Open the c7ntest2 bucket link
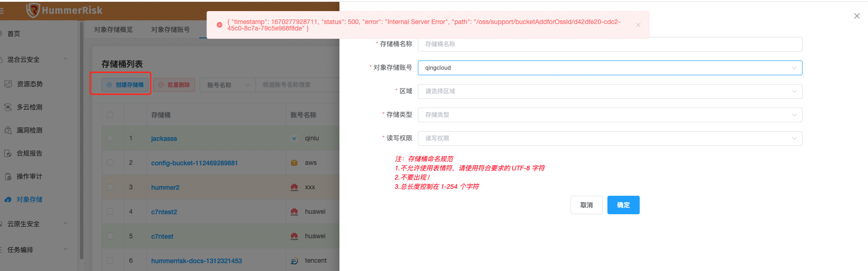 point(164,212)
